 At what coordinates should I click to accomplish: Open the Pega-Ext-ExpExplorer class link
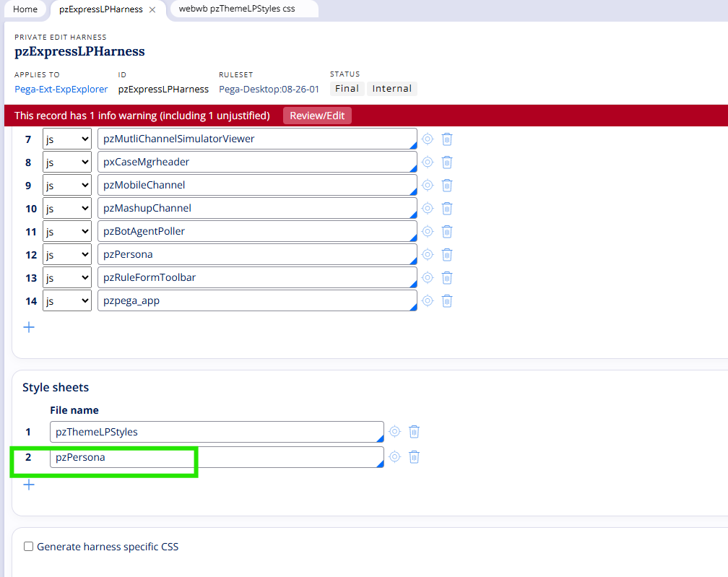point(61,89)
